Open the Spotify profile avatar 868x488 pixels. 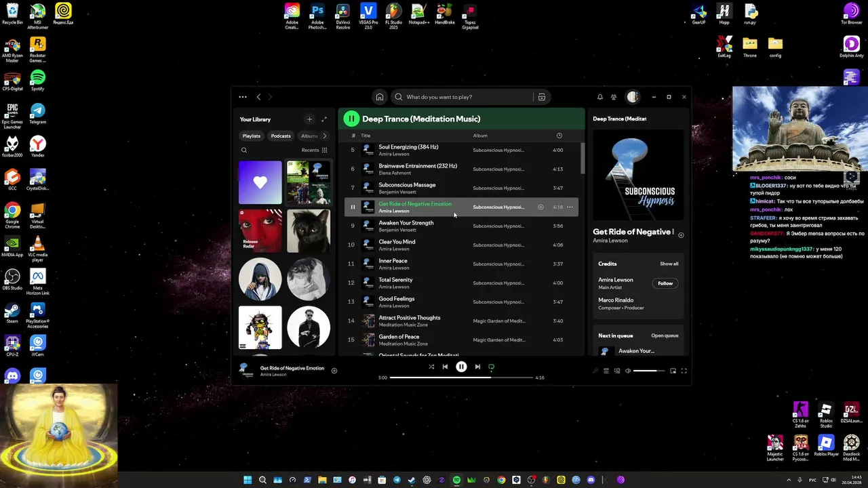click(x=633, y=97)
